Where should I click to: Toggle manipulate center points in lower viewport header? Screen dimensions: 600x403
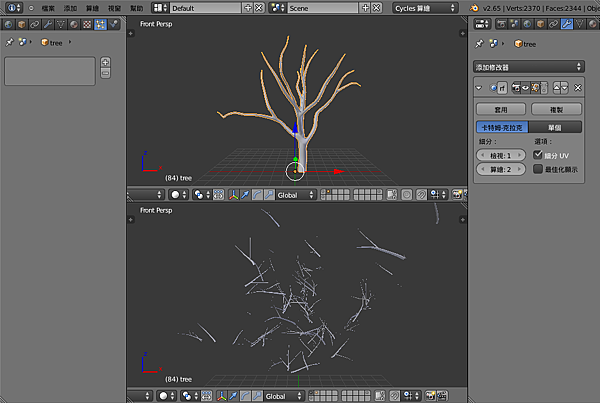tap(206, 396)
